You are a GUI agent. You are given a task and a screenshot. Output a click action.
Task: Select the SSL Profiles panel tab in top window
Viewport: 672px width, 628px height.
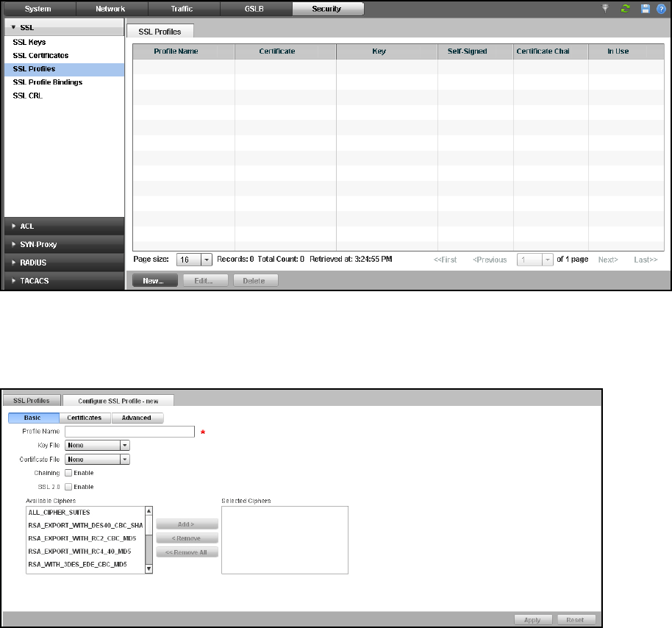pos(160,32)
